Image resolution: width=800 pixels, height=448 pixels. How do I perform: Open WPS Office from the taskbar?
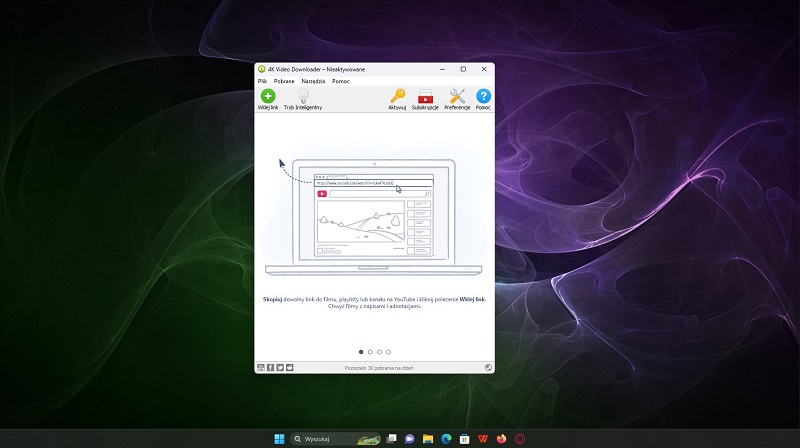[x=483, y=439]
